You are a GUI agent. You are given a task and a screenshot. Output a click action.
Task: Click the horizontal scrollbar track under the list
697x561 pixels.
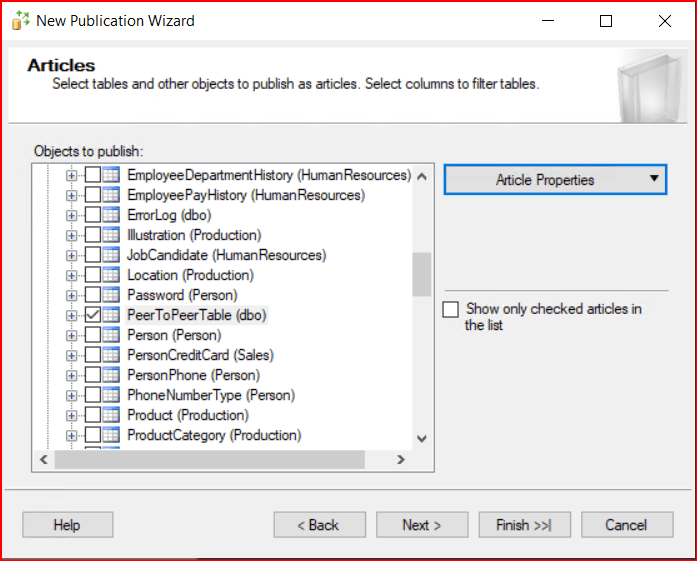click(x=300, y=460)
